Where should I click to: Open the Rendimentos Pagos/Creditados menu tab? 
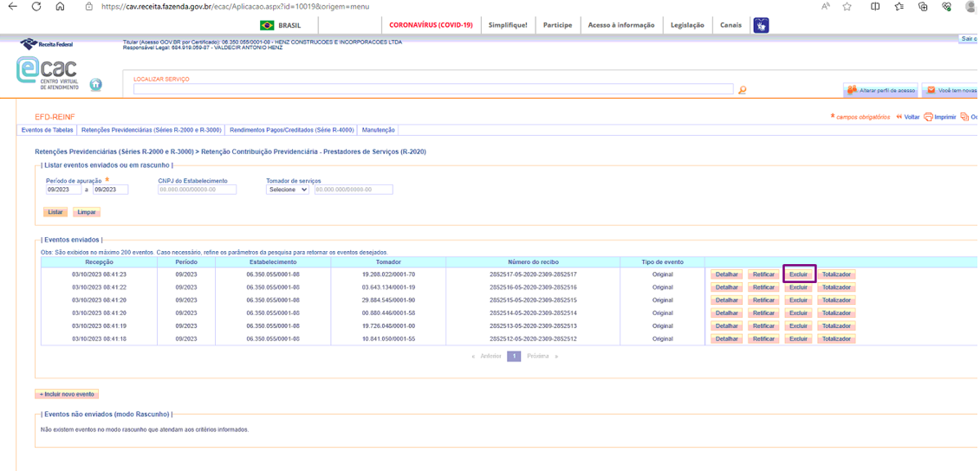click(x=291, y=130)
